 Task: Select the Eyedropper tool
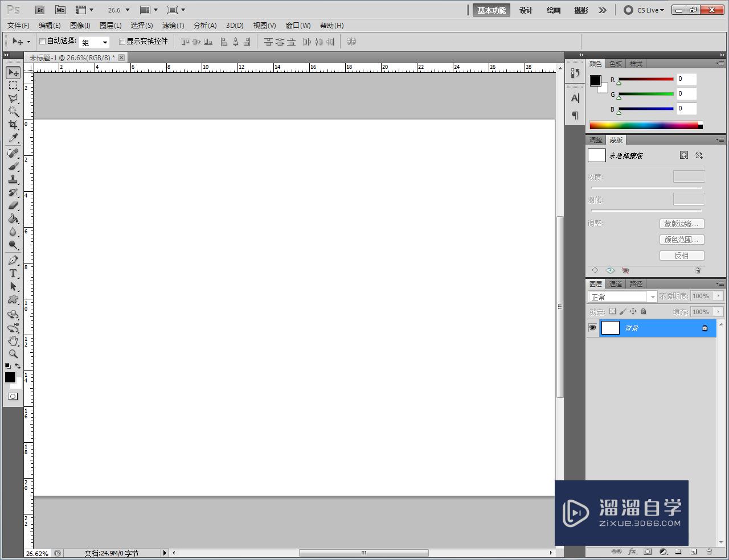[x=13, y=138]
